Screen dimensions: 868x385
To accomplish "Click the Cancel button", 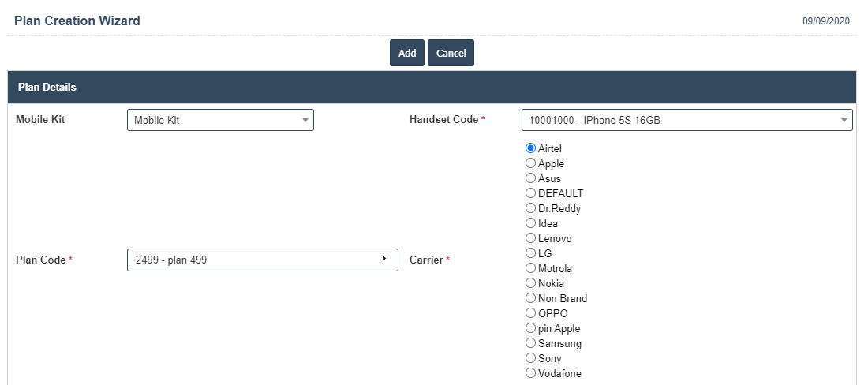I will pyautogui.click(x=451, y=53).
